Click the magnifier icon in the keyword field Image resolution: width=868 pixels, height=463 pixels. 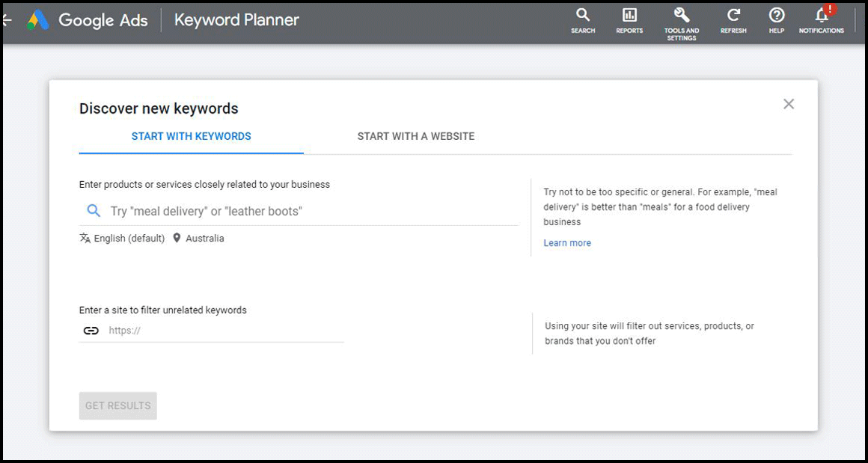tap(94, 211)
